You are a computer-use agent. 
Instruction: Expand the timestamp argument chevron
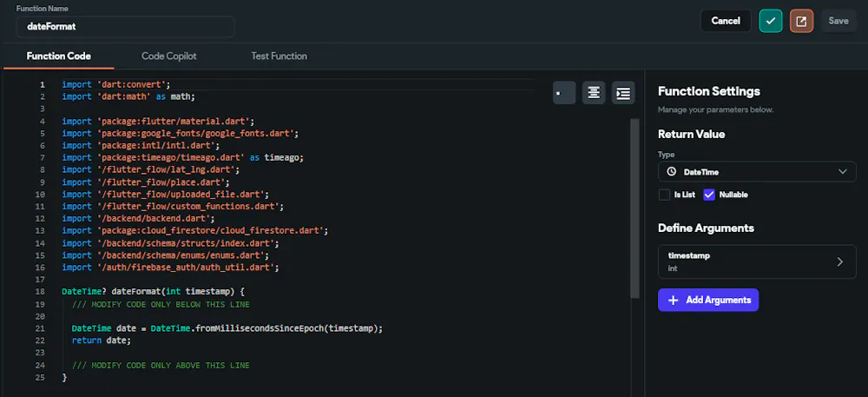tap(839, 261)
